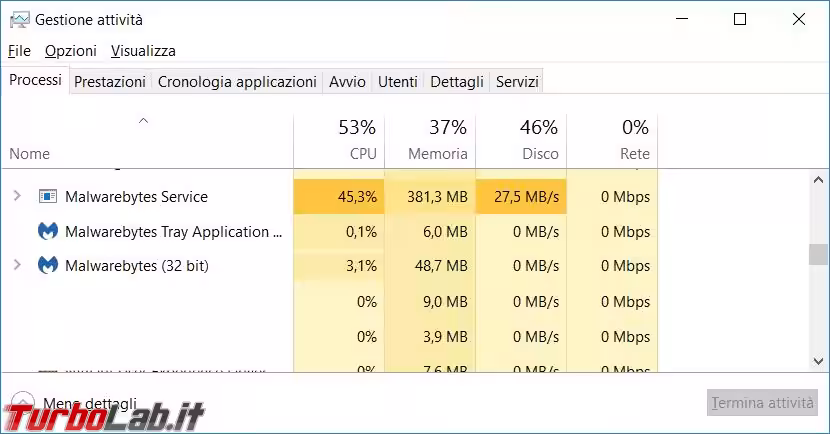Expand the Malwarebytes (32 bit) process group
830x434 pixels.
[x=16, y=266]
